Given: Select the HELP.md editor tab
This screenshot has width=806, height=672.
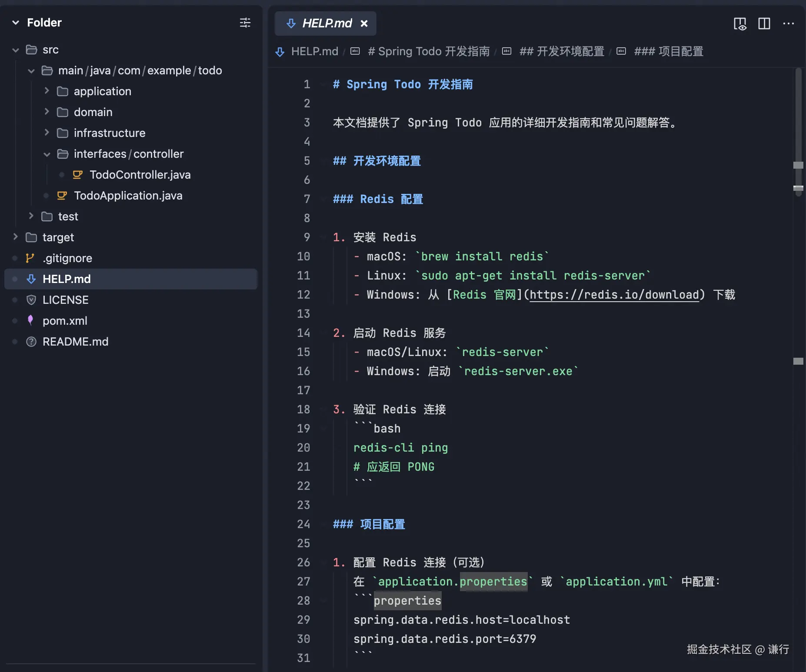Looking at the screenshot, I should click(x=326, y=23).
